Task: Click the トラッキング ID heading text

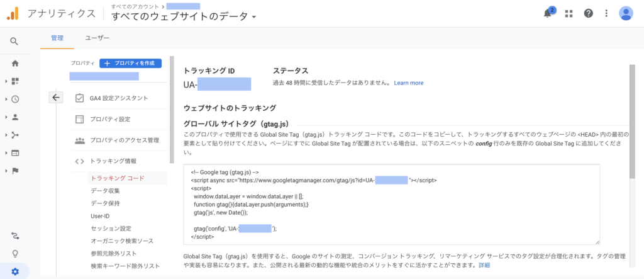Action: tap(209, 71)
